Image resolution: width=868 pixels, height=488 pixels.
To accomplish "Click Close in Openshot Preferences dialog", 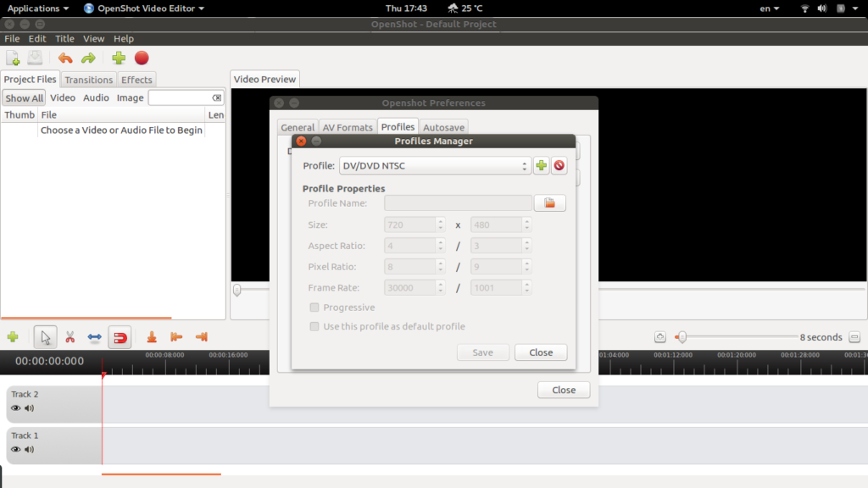I will pos(564,390).
